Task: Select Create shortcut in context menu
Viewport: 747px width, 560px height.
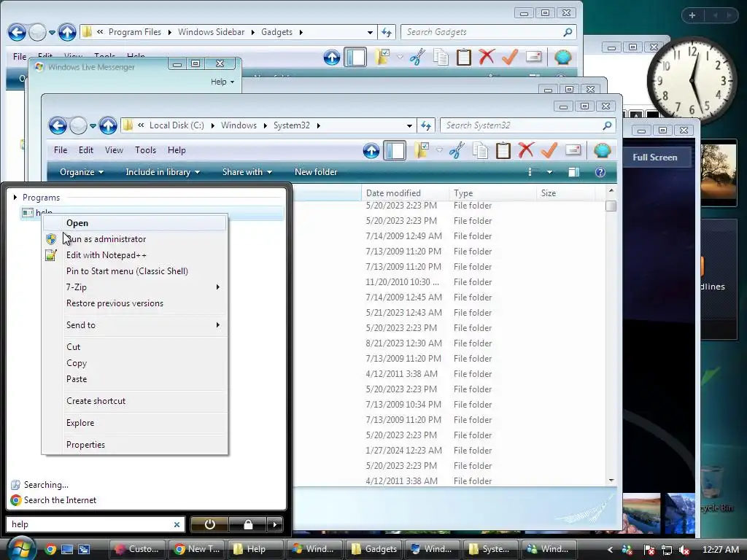Action: click(134, 401)
